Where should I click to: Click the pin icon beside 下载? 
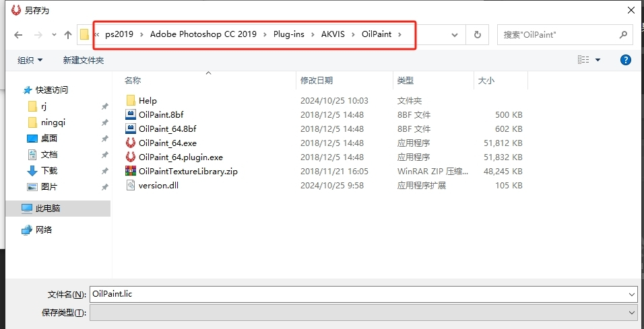click(x=104, y=171)
